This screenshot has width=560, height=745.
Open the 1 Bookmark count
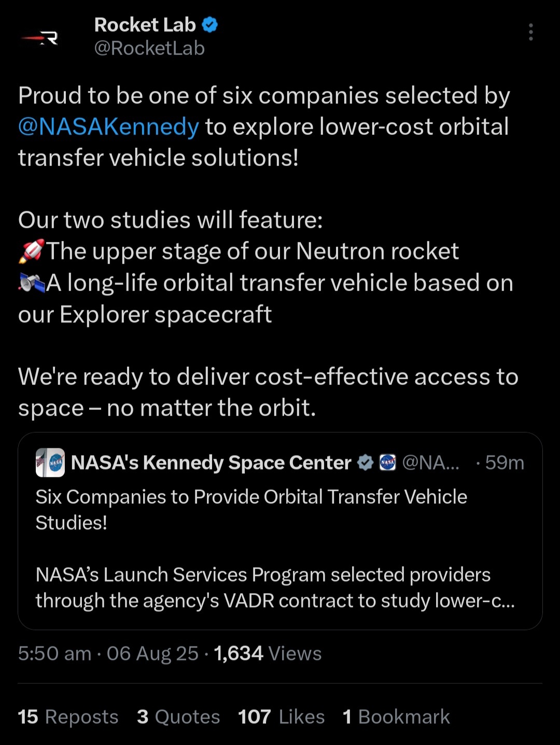coord(396,716)
